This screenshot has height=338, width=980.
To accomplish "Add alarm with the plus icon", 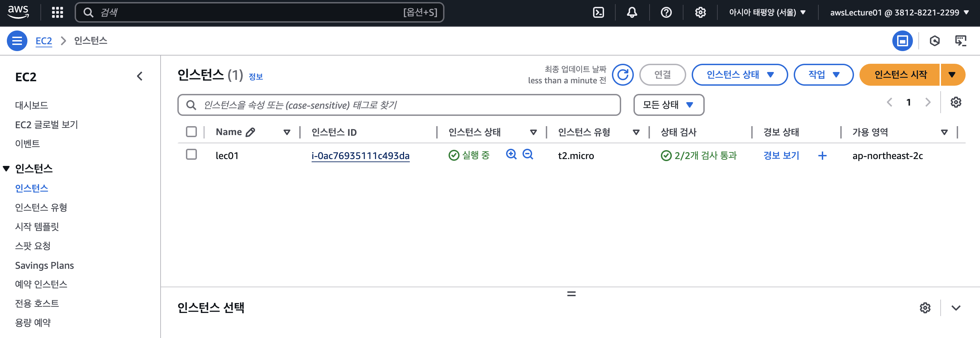I will [x=822, y=156].
